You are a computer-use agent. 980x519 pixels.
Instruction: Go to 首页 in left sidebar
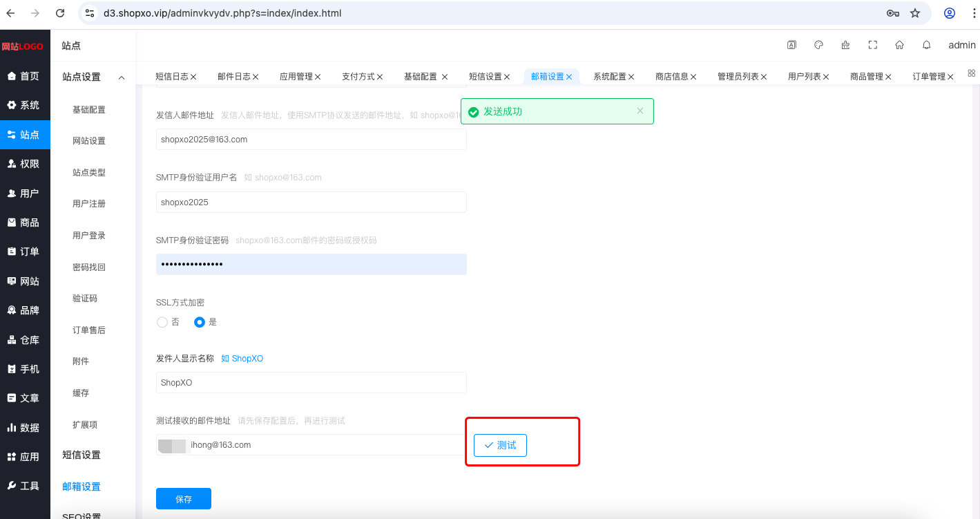point(25,76)
